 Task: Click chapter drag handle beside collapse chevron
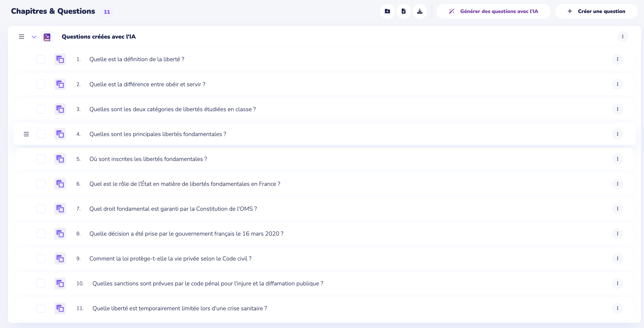pos(21,37)
